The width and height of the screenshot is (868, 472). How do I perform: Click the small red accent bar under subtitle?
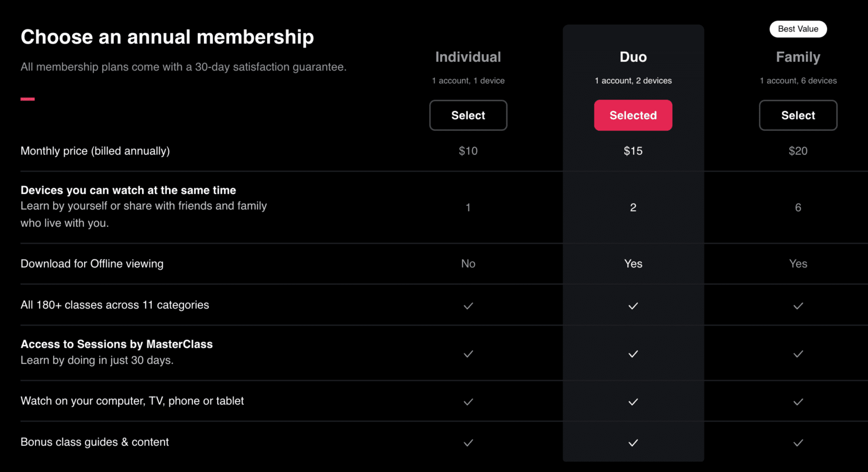27,99
